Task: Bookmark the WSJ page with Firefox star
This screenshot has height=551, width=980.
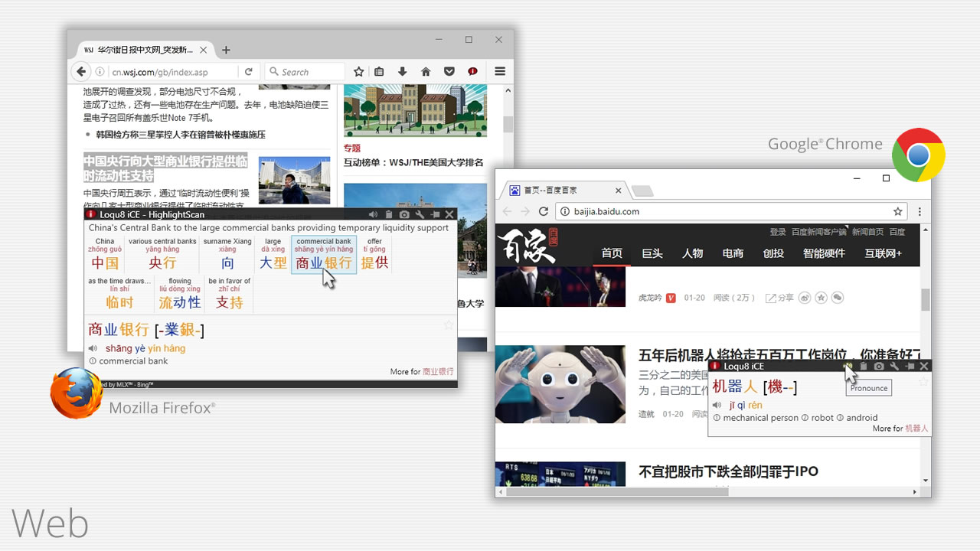Action: click(x=358, y=71)
